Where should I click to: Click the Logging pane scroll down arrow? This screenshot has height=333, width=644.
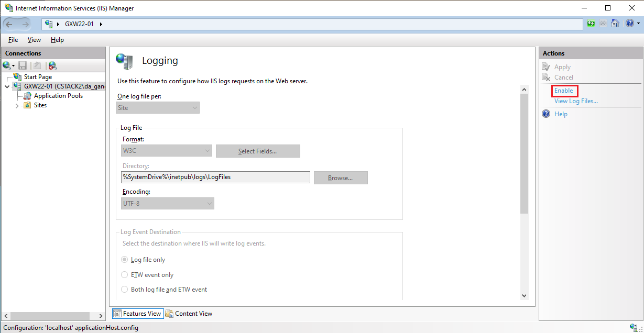pos(525,296)
